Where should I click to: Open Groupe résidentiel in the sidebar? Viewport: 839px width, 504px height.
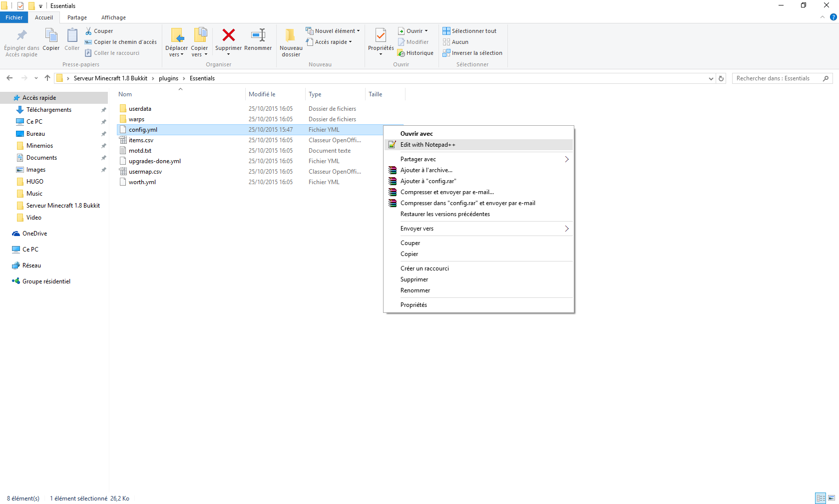click(46, 281)
